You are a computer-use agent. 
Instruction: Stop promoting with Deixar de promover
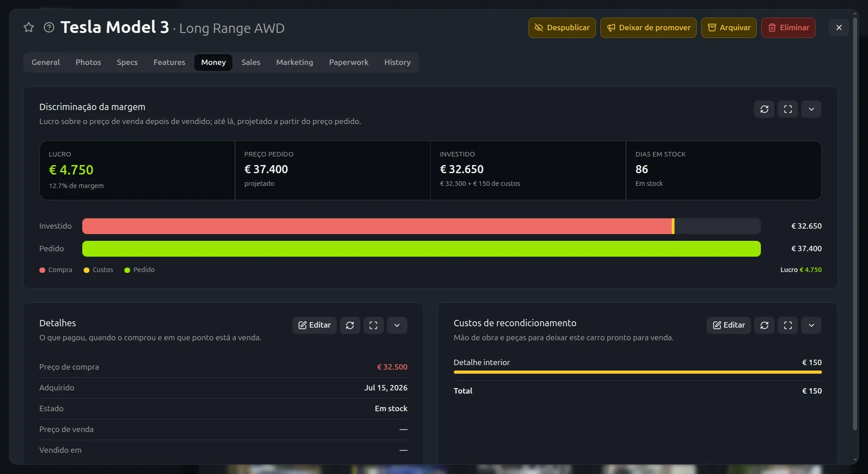click(648, 28)
